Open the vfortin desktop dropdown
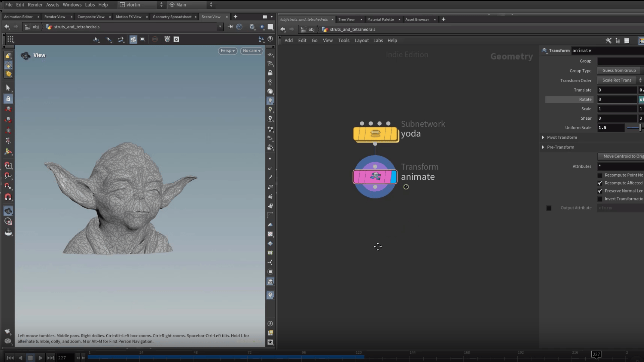The width and height of the screenshot is (644, 362). (x=141, y=5)
